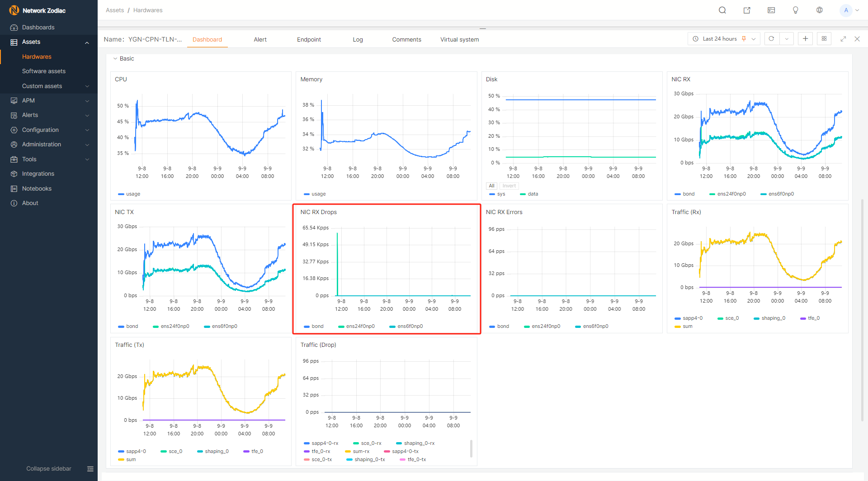Switch to the Alert tab
868x481 pixels.
click(260, 40)
